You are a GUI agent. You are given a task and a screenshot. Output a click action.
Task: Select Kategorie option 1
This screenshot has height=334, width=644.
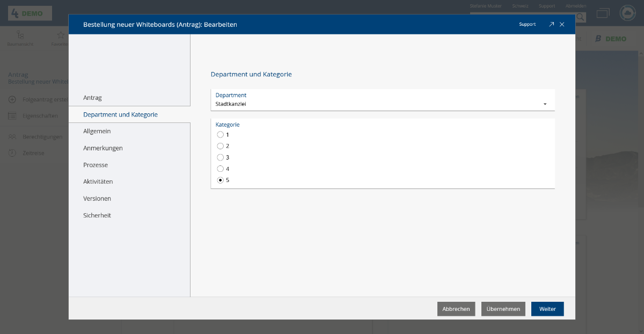point(220,135)
